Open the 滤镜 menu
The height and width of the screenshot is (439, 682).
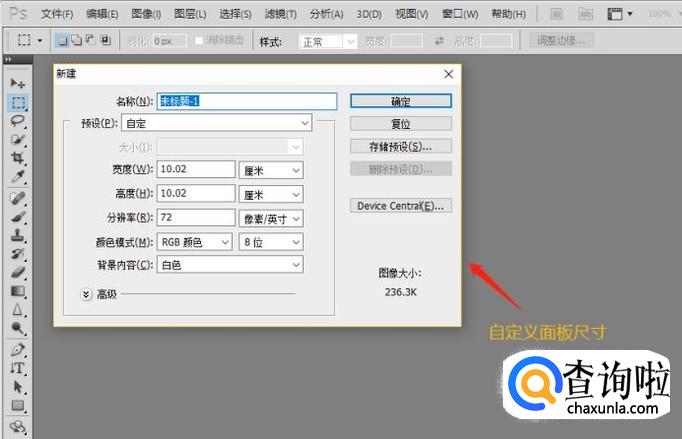281,14
